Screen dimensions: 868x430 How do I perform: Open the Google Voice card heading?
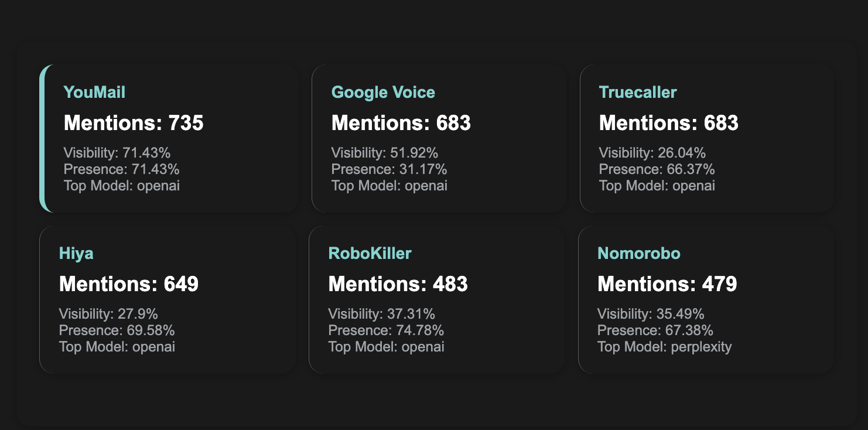coord(383,93)
